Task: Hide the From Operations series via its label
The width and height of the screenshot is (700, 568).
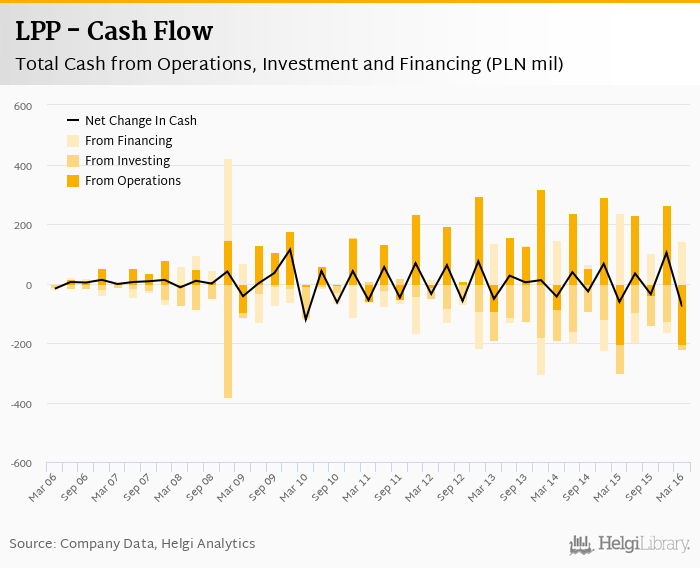Action: pos(133,181)
